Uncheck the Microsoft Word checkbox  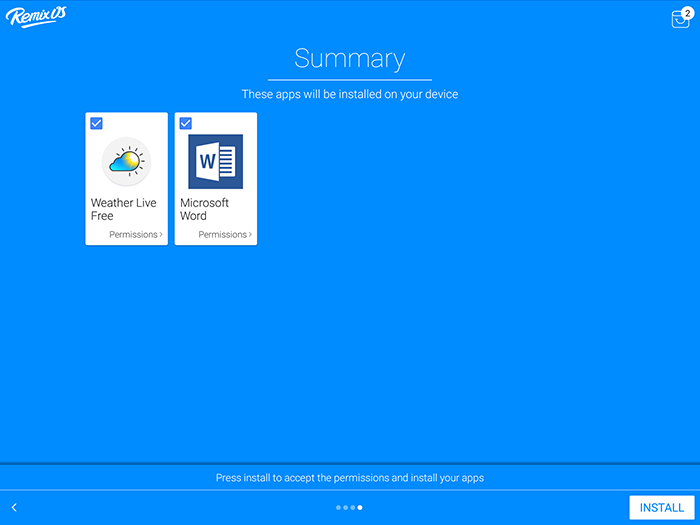click(x=186, y=123)
